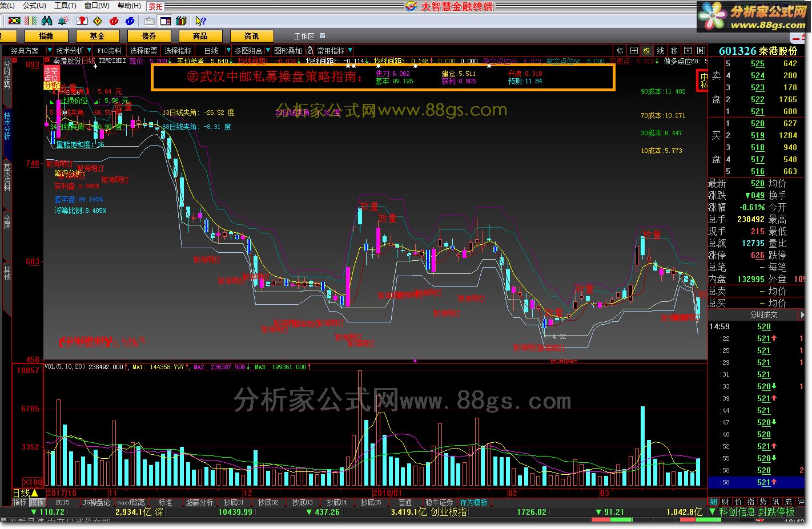Switch to the 商品 category
Viewport: 812px width, 529px height.
tap(200, 36)
